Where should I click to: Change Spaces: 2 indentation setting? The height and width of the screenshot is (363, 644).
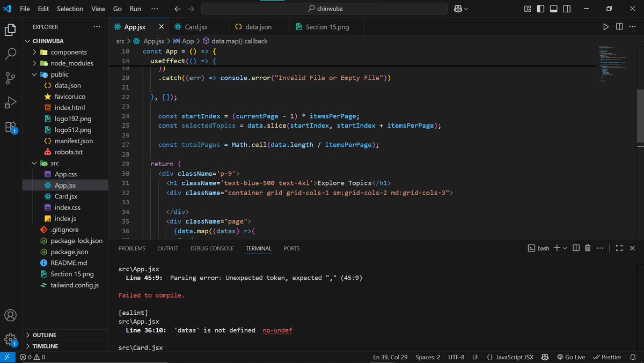click(428, 357)
